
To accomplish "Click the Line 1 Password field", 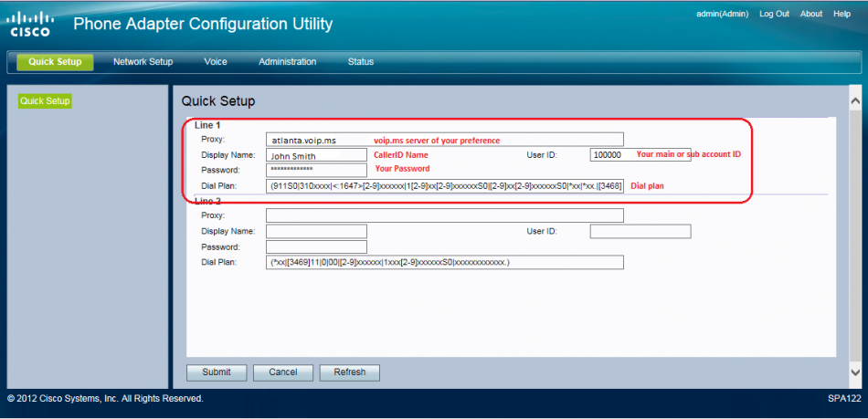I will 317,170.
